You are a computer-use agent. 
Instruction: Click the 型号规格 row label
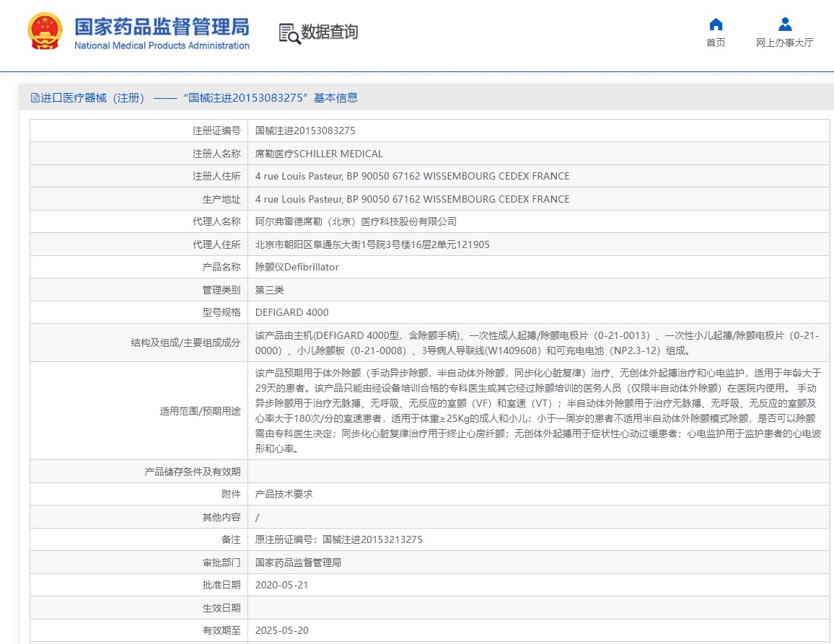point(221,312)
